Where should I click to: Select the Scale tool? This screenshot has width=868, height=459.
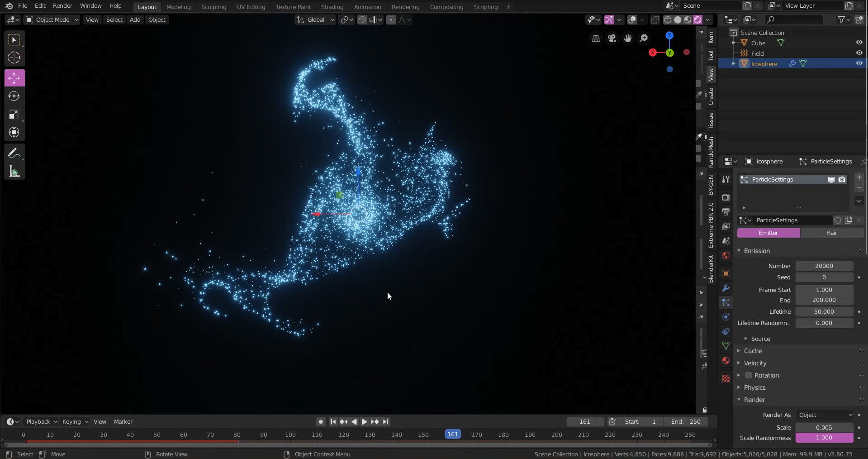(14, 115)
